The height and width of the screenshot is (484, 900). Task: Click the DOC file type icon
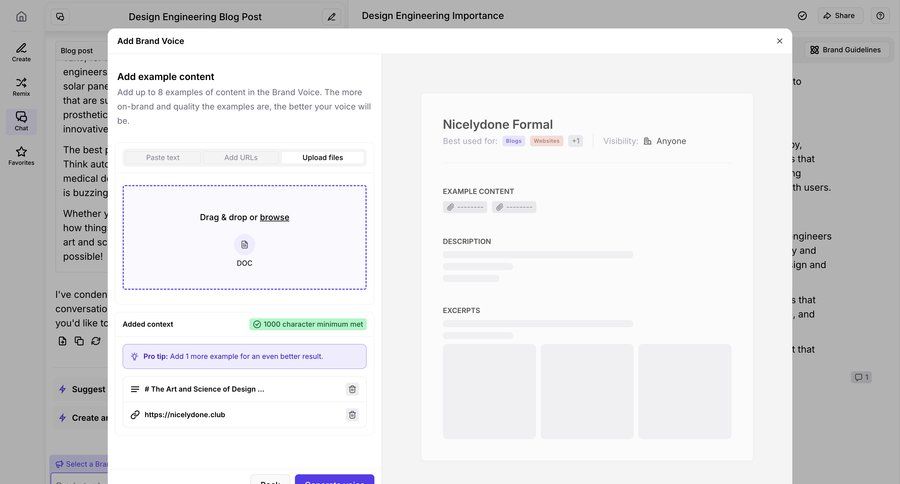click(245, 245)
